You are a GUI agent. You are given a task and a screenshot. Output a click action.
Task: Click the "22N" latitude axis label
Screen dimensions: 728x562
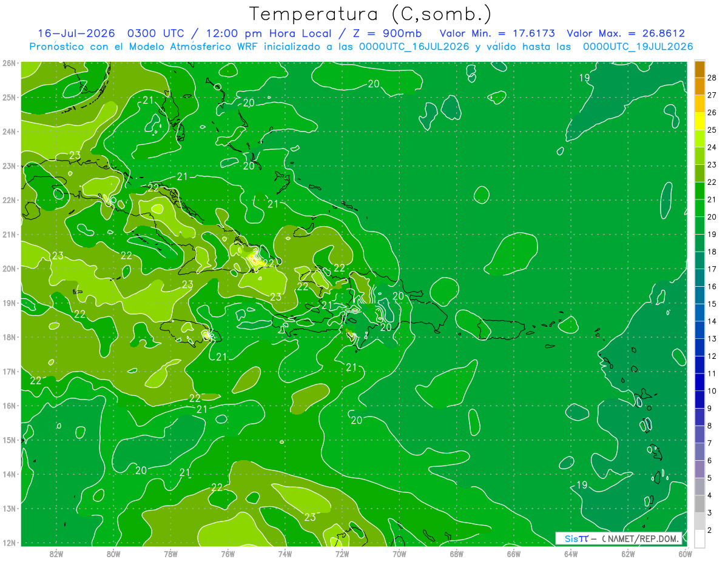pos(8,200)
